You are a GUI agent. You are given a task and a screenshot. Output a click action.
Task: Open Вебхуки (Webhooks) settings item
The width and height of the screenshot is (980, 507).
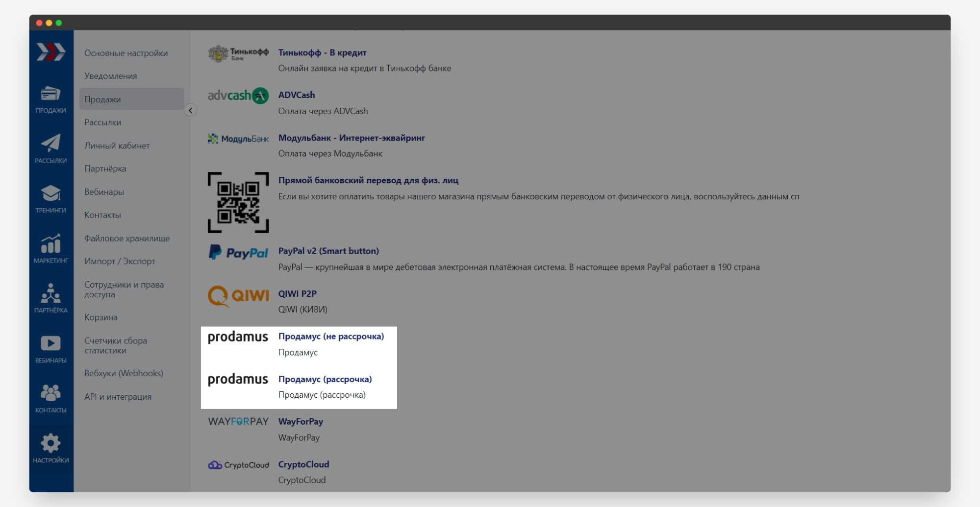(124, 373)
